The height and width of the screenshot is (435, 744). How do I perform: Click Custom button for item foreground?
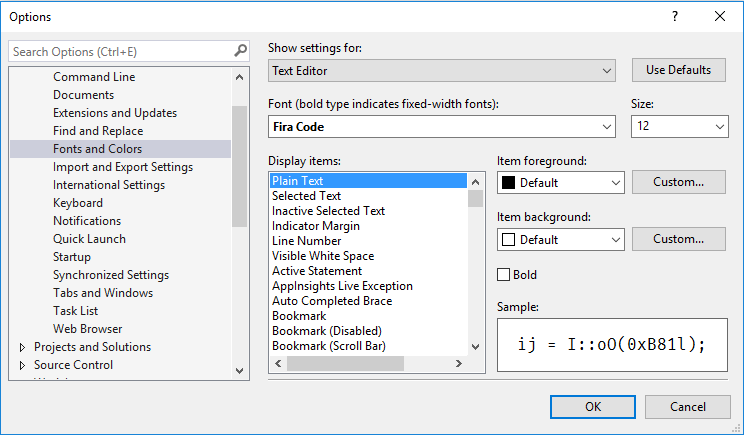tap(678, 182)
